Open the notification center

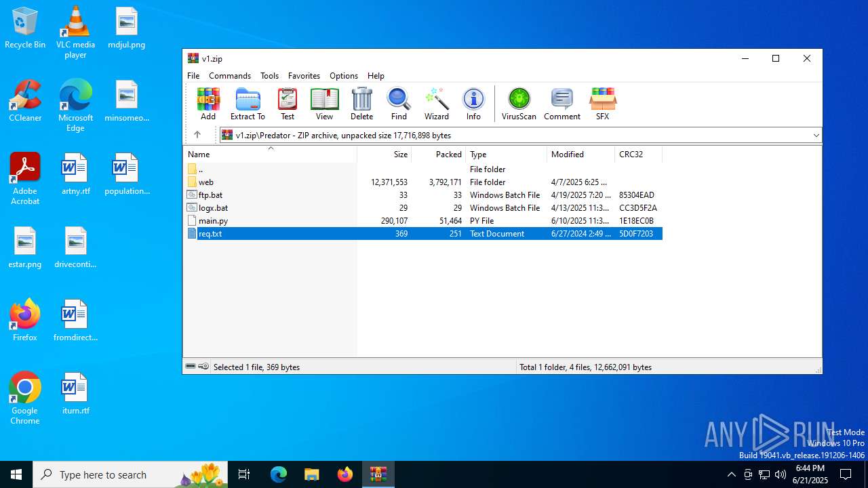pyautogui.click(x=846, y=474)
